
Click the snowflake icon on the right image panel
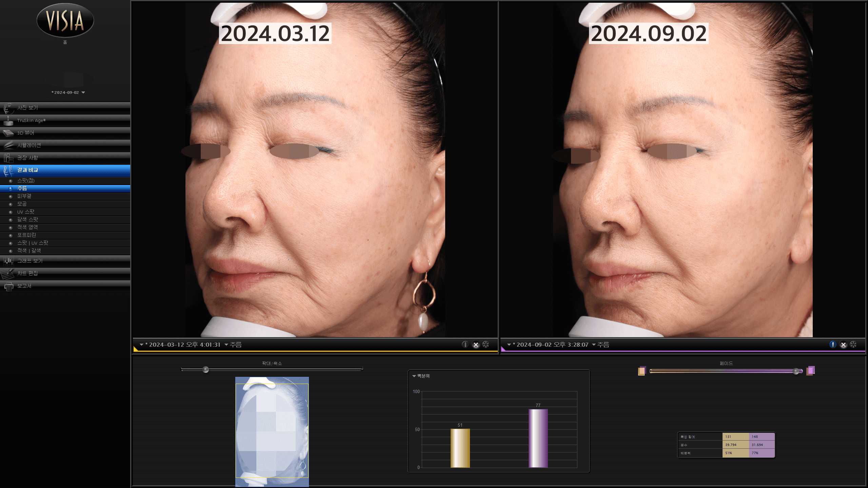tap(853, 345)
